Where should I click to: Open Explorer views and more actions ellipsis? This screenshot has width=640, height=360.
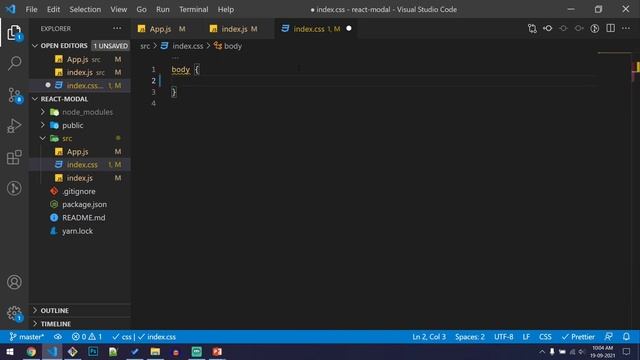(x=117, y=29)
